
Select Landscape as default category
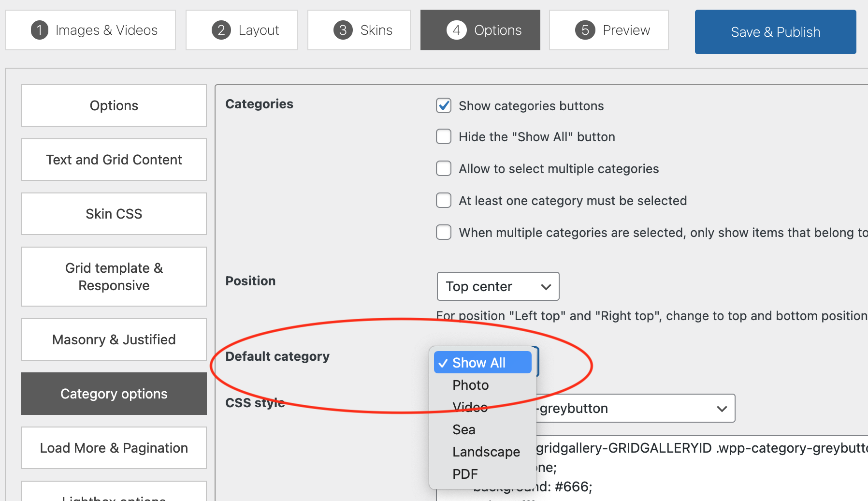(486, 452)
